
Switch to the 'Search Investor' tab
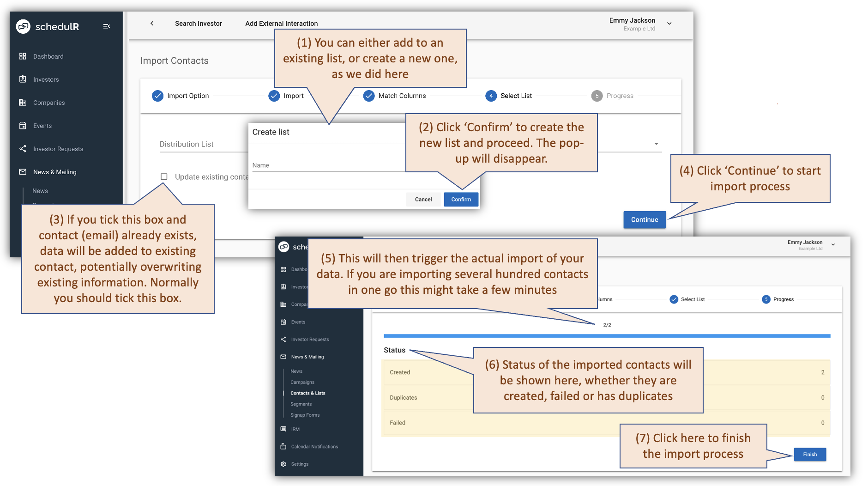coord(199,23)
